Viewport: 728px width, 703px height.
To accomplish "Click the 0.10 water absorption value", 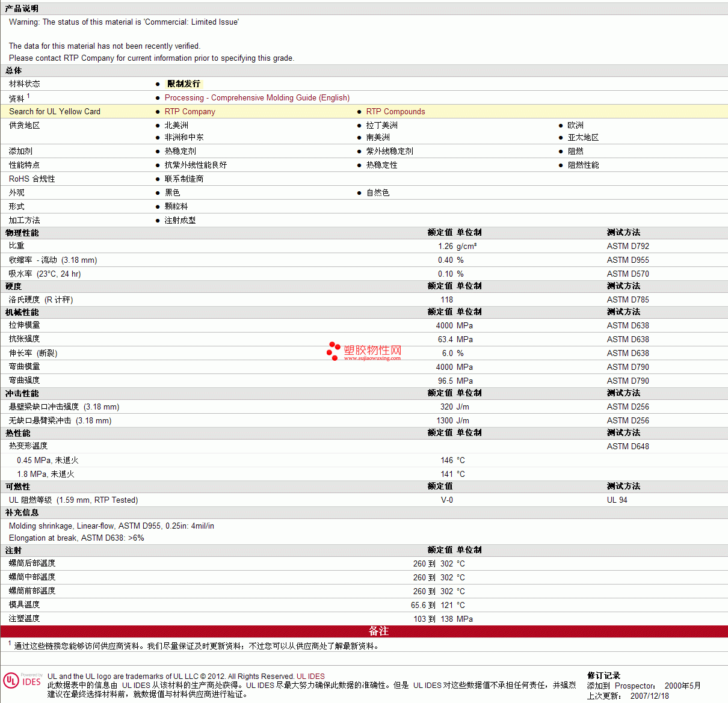I will click(446, 274).
